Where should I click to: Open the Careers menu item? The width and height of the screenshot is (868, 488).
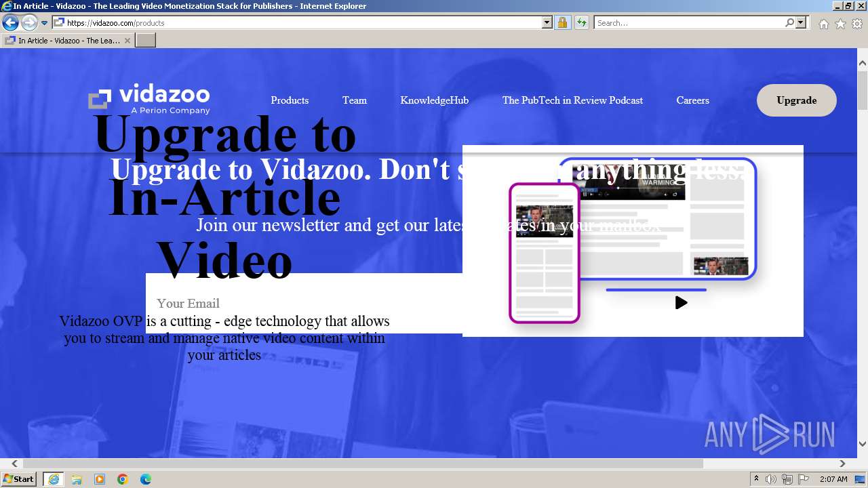[x=692, y=100]
